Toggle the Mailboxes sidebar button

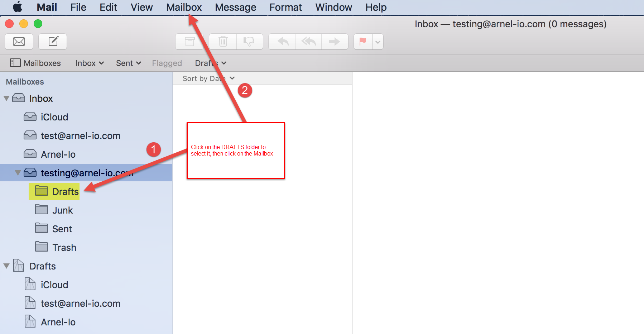[x=35, y=63]
